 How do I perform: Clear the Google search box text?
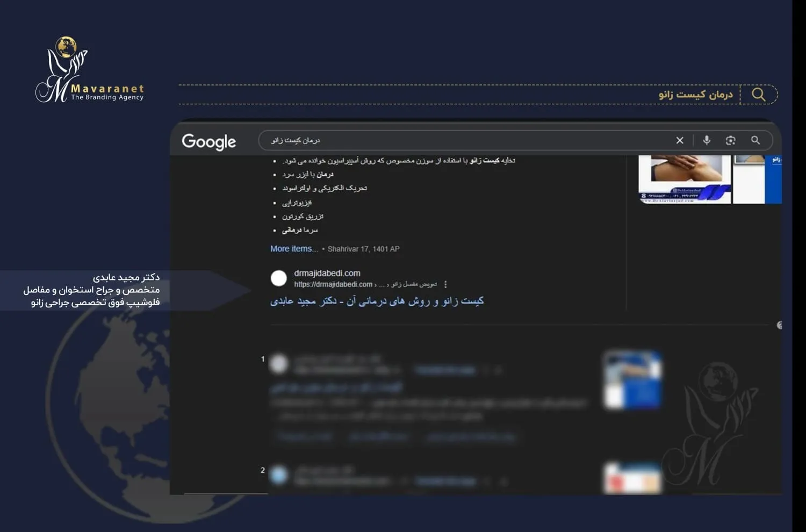click(679, 140)
